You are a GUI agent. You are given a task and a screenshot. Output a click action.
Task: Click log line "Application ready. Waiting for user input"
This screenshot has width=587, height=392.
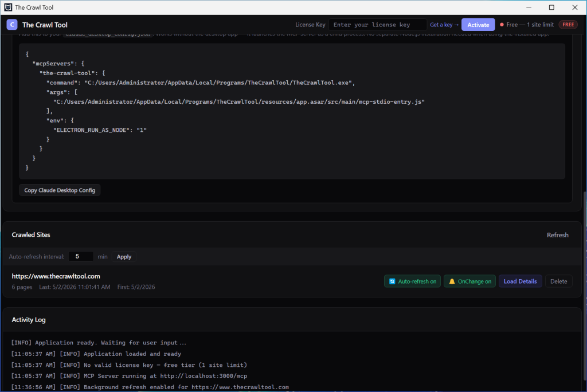[x=99, y=343]
